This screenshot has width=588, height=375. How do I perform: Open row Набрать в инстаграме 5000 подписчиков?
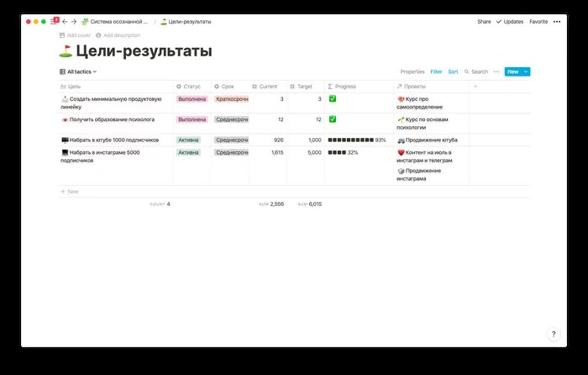pyautogui.click(x=100, y=156)
